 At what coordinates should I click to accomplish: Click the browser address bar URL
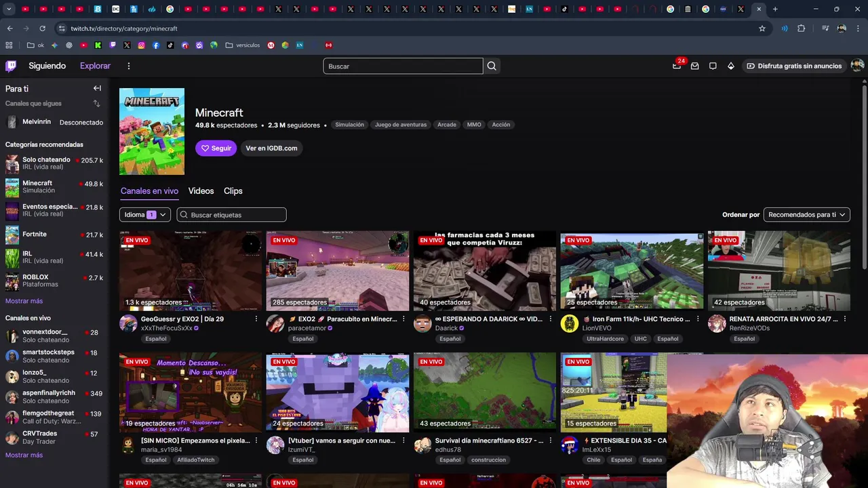[124, 28]
